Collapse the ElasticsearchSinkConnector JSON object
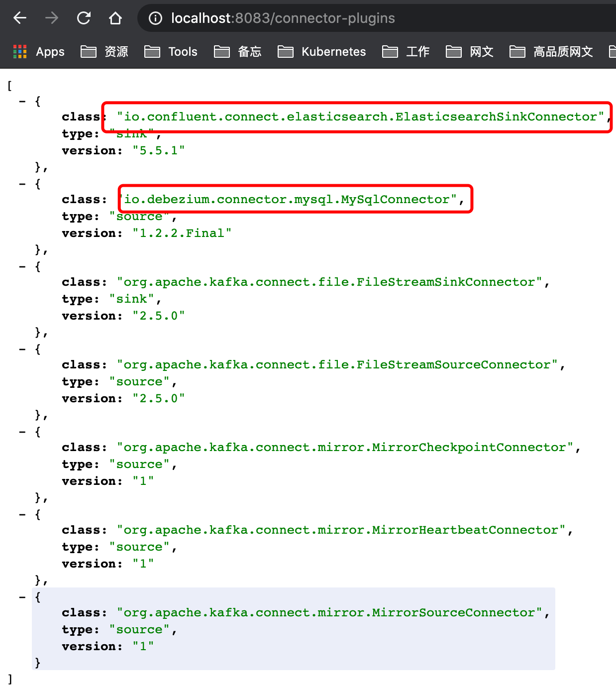The height and width of the screenshot is (694, 616). 22,101
